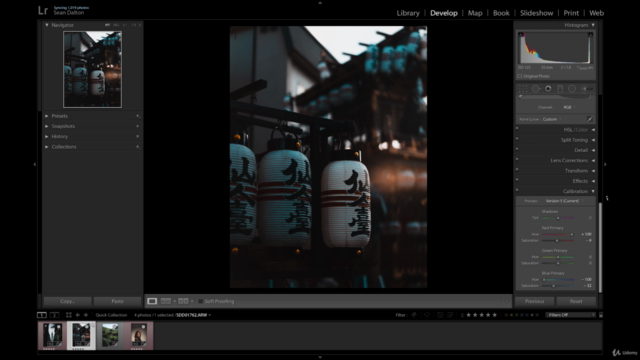Toggle the Detail panel switch
Viewport: 640px width, 360px height.
point(517,149)
